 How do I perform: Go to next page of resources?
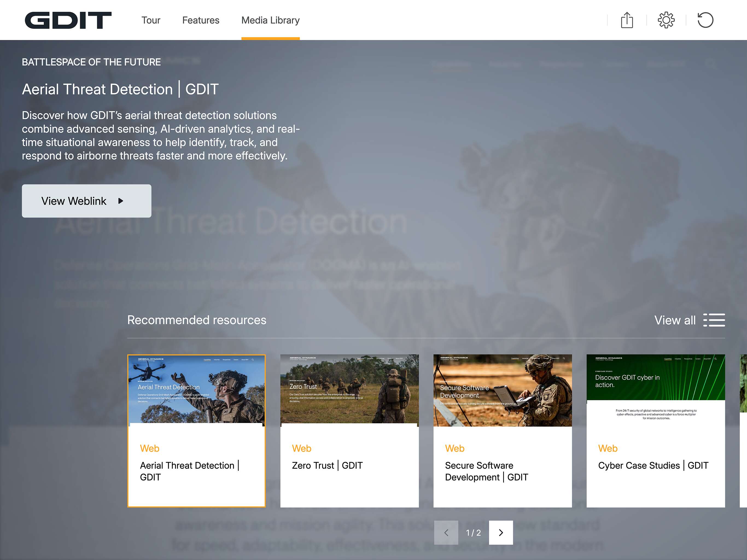click(501, 533)
